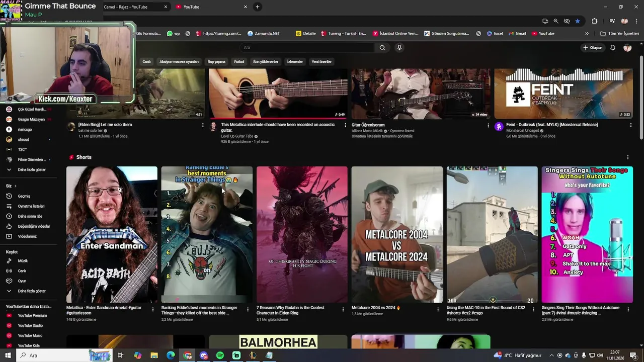
Task: Select the Yeni öneriler chip
Action: 321,62
